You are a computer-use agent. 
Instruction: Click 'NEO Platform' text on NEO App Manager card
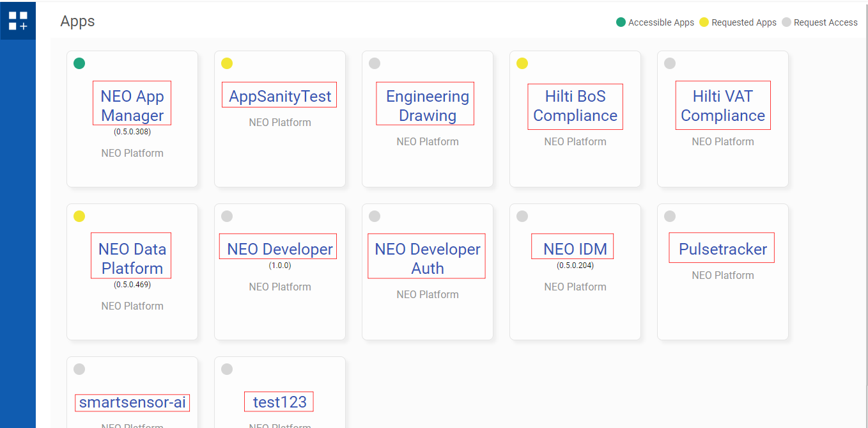[x=132, y=153]
